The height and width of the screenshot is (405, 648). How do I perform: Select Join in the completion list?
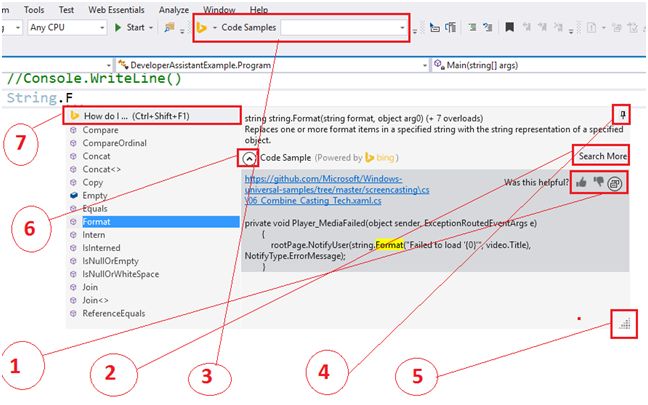point(90,287)
